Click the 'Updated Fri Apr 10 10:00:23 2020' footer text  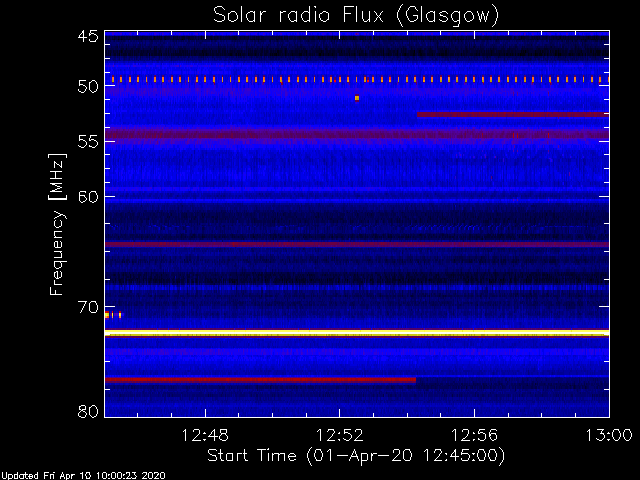click(x=83, y=476)
